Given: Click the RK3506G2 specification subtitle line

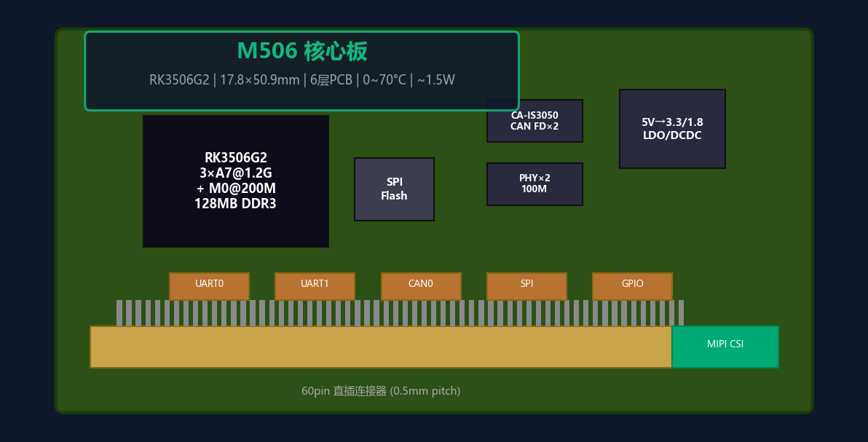Looking at the screenshot, I should click(301, 80).
